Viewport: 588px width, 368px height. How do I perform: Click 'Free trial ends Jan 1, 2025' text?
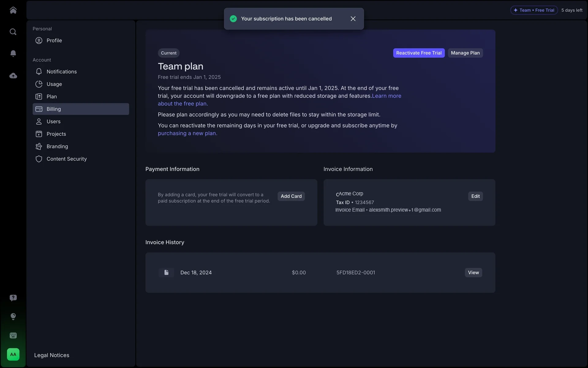pos(189,77)
